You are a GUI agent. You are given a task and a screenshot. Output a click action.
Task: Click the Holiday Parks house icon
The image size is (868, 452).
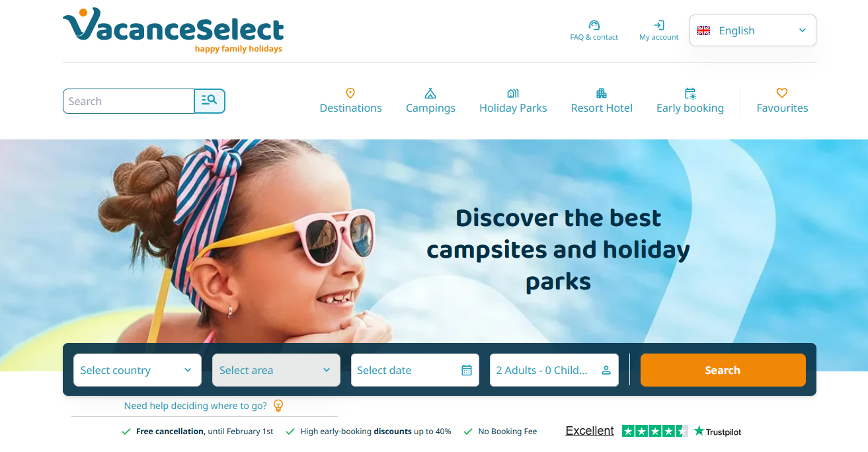[x=513, y=93]
